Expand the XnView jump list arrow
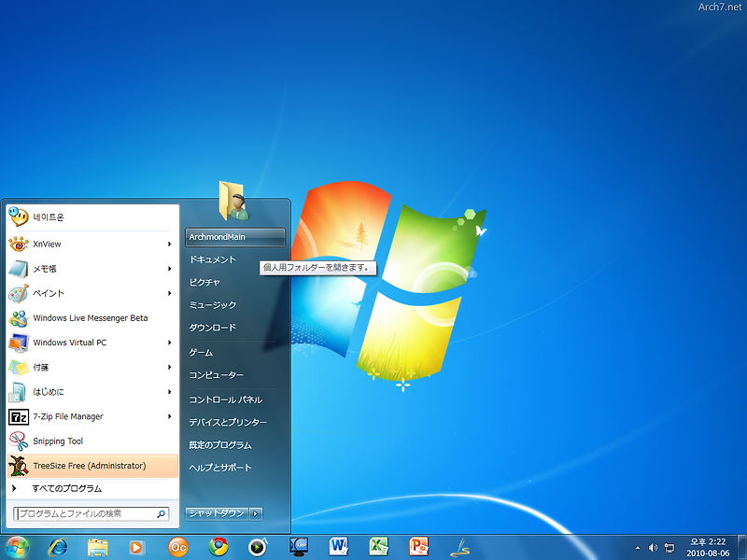 point(169,245)
